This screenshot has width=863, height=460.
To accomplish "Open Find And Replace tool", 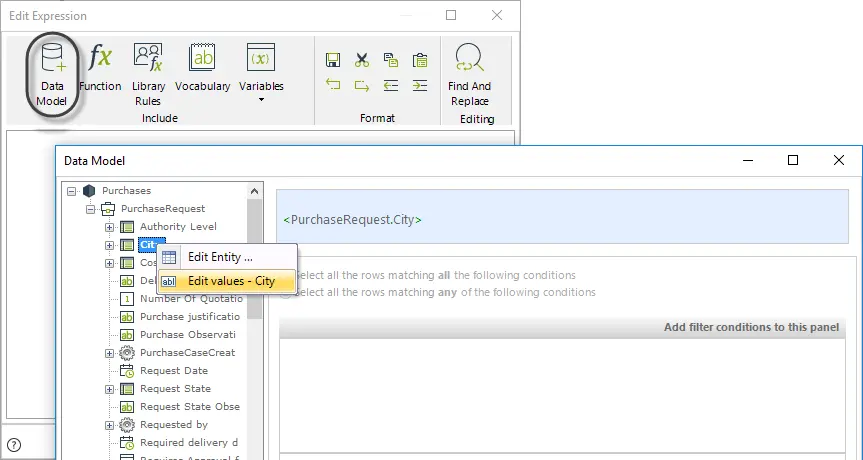I will tap(469, 75).
